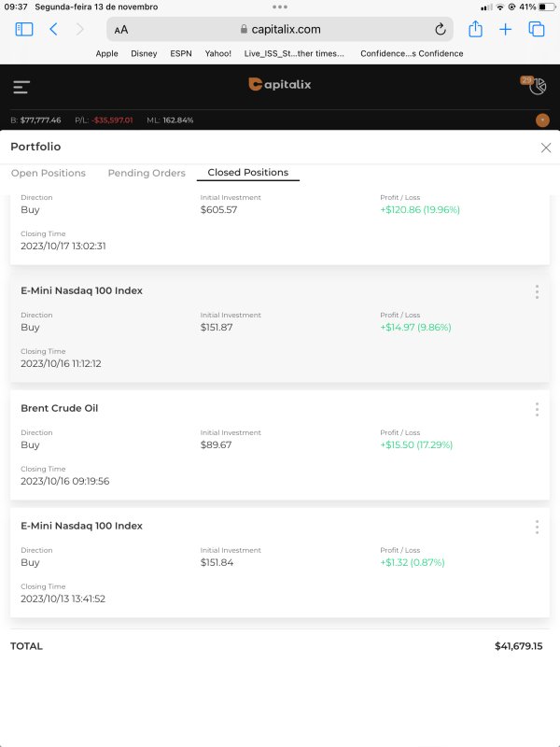
Task: Open Capitalix hamburger menu
Action: pyautogui.click(x=21, y=88)
